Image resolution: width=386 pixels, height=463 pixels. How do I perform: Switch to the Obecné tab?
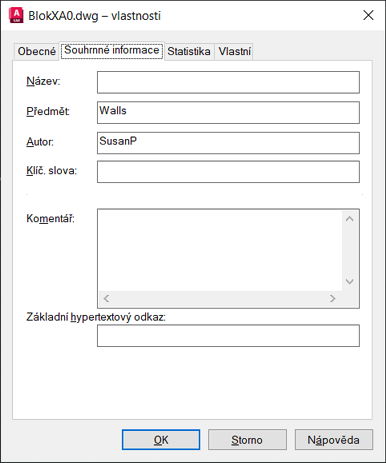[37, 52]
